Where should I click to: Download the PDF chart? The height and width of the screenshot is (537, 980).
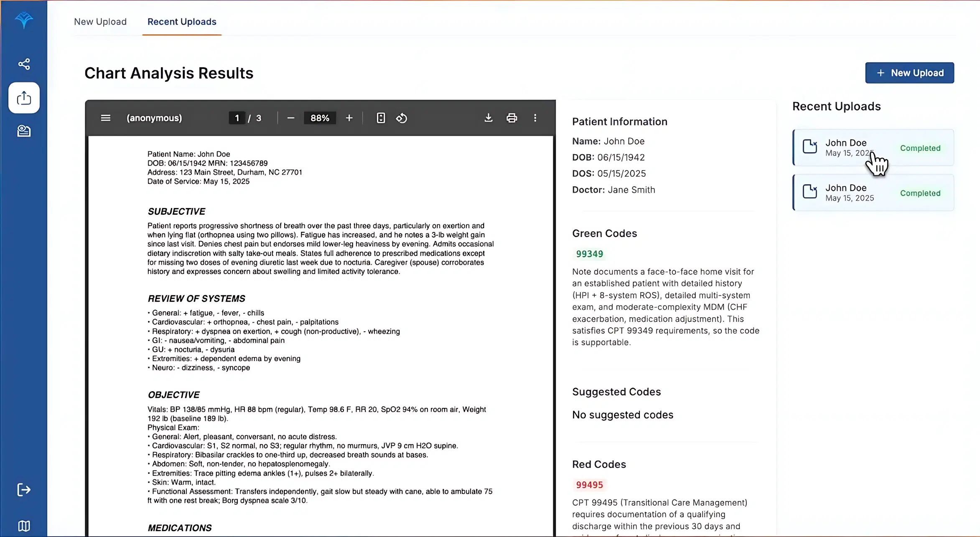click(x=488, y=118)
